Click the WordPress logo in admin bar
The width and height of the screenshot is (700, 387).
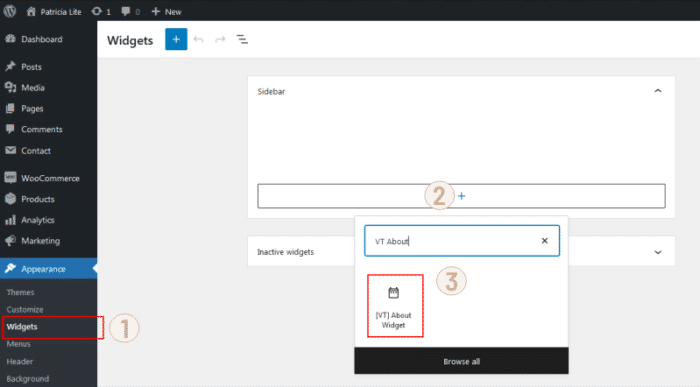[x=10, y=11]
